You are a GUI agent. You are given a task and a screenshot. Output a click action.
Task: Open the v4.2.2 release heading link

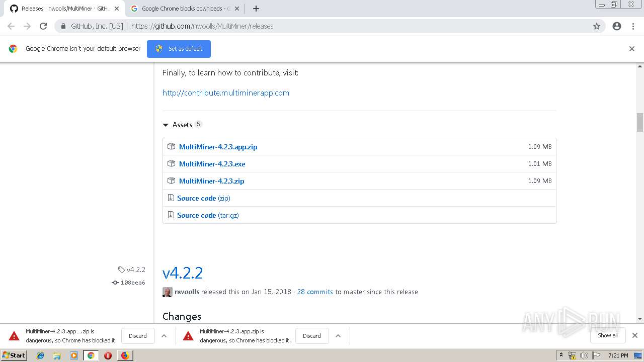(183, 273)
